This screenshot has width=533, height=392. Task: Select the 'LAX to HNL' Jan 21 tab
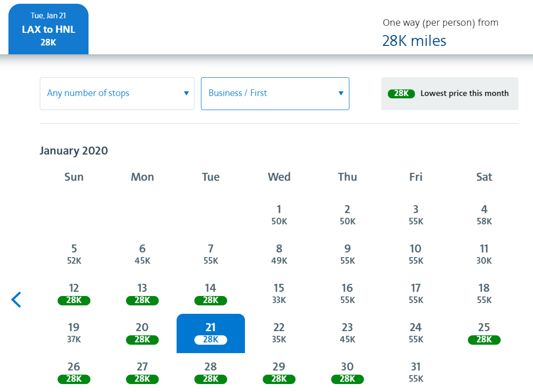(x=48, y=30)
